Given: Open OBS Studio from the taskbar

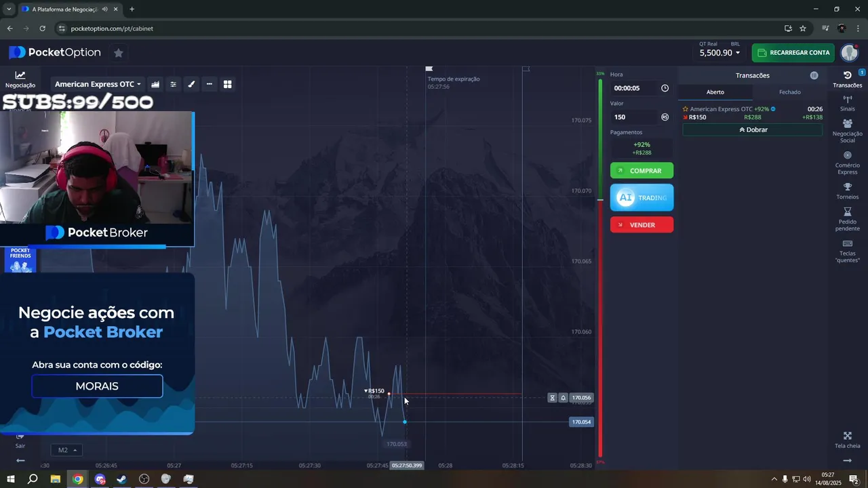Looking at the screenshot, I should [x=144, y=479].
